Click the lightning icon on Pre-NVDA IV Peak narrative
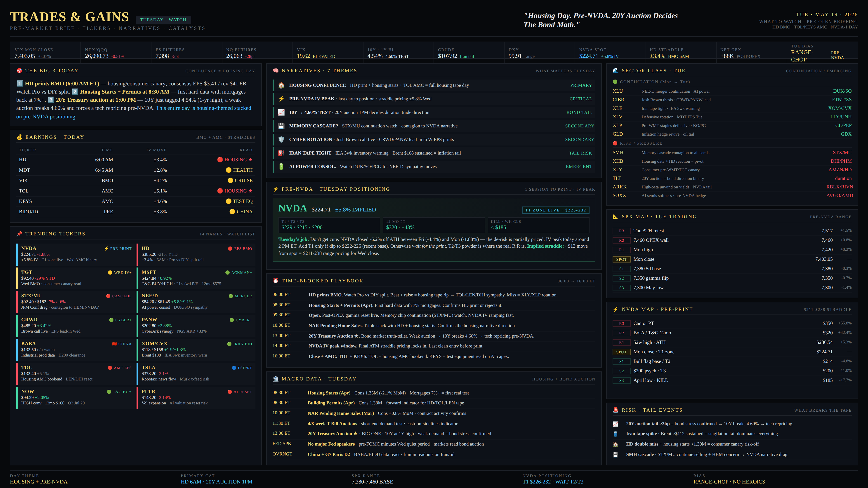 (281, 99)
